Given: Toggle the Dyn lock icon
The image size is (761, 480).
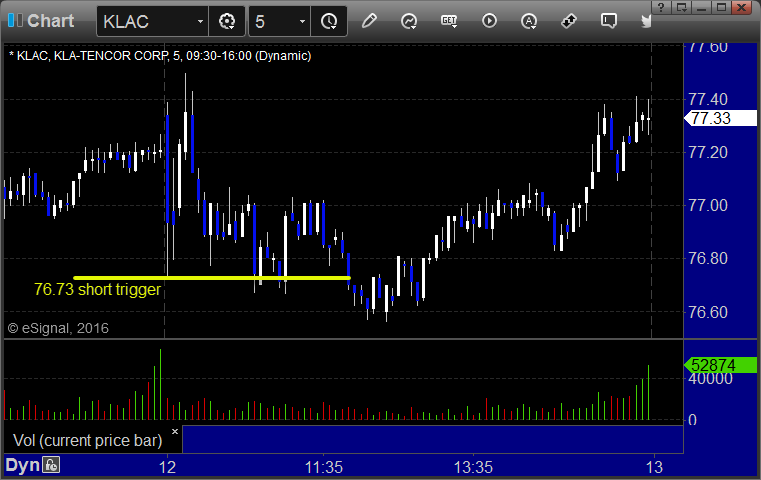Looking at the screenshot, I should point(51,465).
